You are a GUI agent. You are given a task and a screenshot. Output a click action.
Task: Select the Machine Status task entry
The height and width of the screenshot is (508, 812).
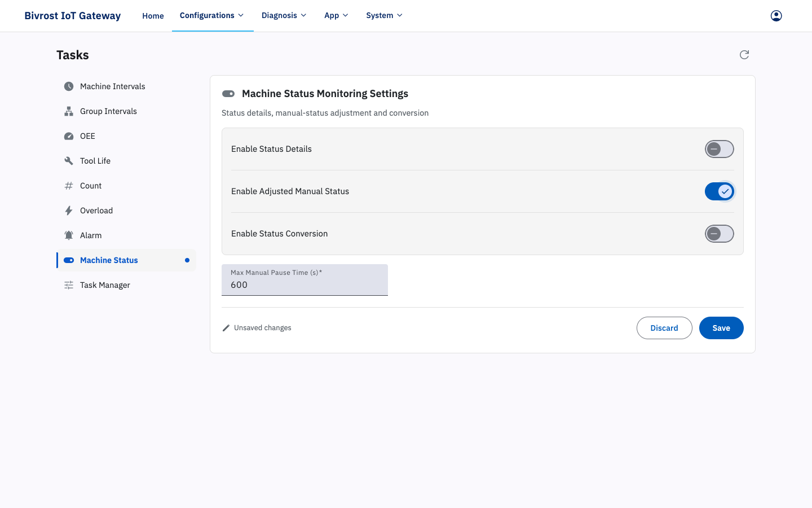pos(126,260)
